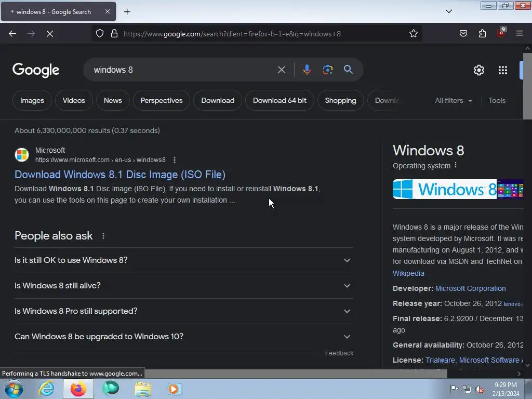Clear the search box text

281,70
